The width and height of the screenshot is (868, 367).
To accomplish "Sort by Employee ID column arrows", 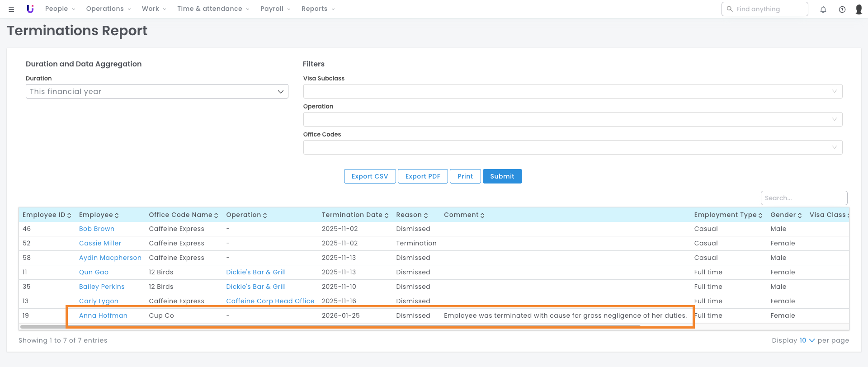I will tap(69, 216).
